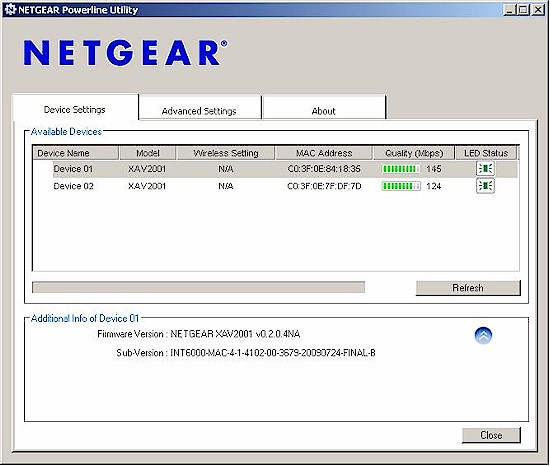The width and height of the screenshot is (550, 466).
Task: Sort by Model column header
Action: click(x=148, y=153)
